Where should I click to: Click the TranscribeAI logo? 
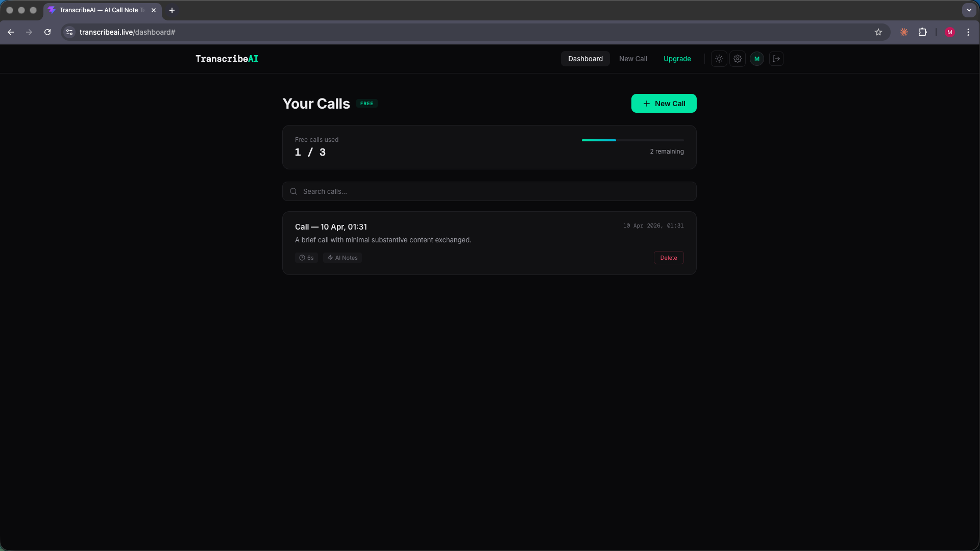pyautogui.click(x=227, y=59)
